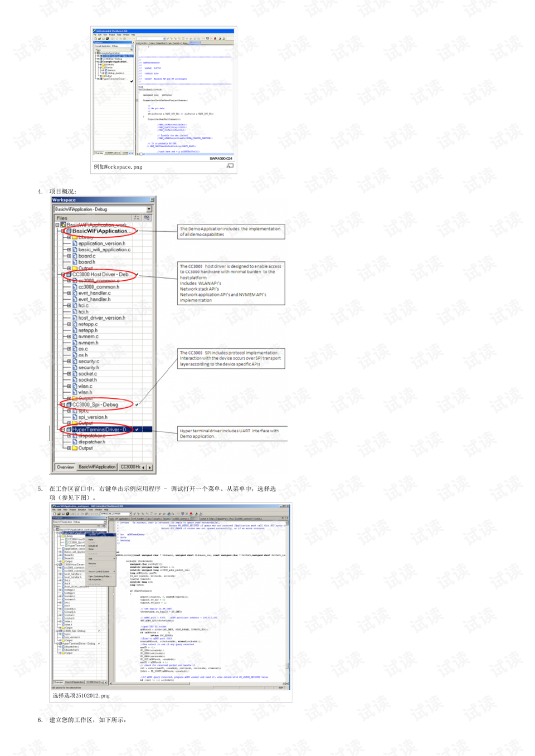Expand hci.c node in large Workspace panel
The height and width of the screenshot is (756, 535).
(x=69, y=305)
